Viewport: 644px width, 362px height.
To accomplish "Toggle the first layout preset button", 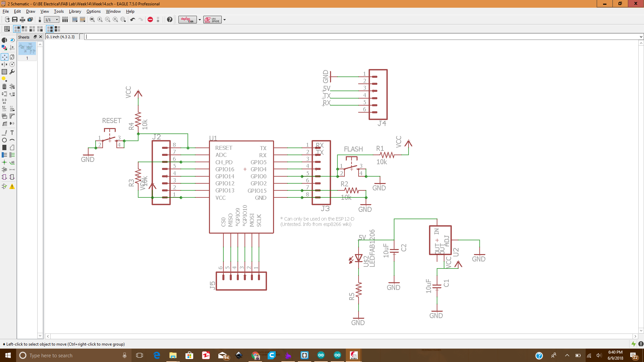I will [x=17, y=29].
